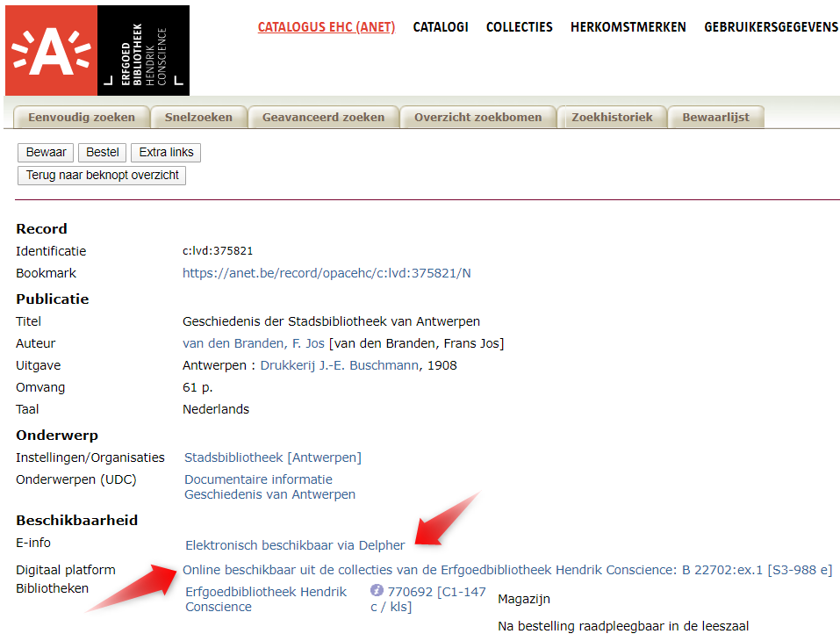Open the CATALOGUS EHC (ANET) menu
840x641 pixels.
tap(326, 27)
